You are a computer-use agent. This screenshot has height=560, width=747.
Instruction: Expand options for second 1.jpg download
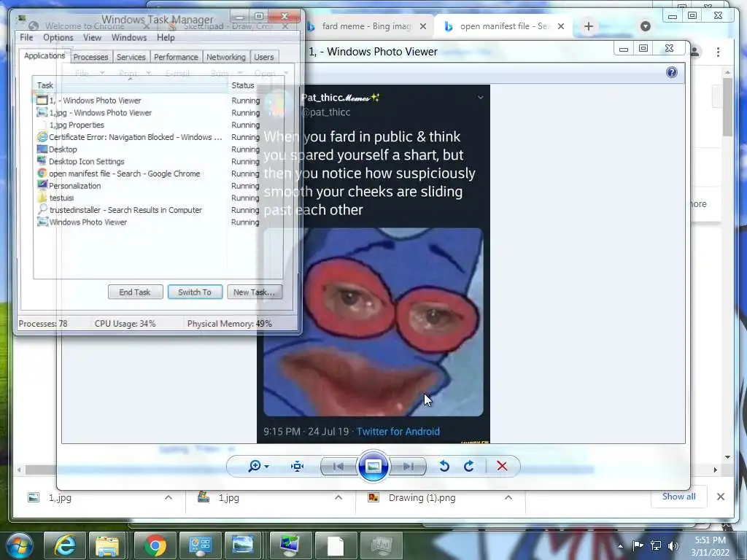(338, 497)
